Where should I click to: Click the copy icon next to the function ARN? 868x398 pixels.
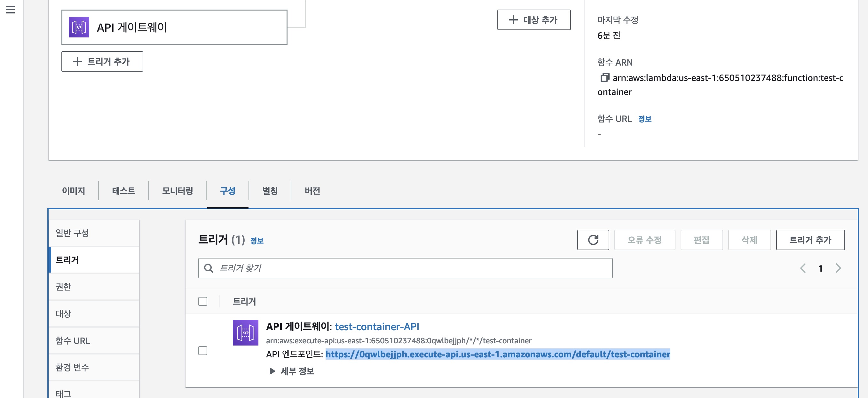pos(604,78)
